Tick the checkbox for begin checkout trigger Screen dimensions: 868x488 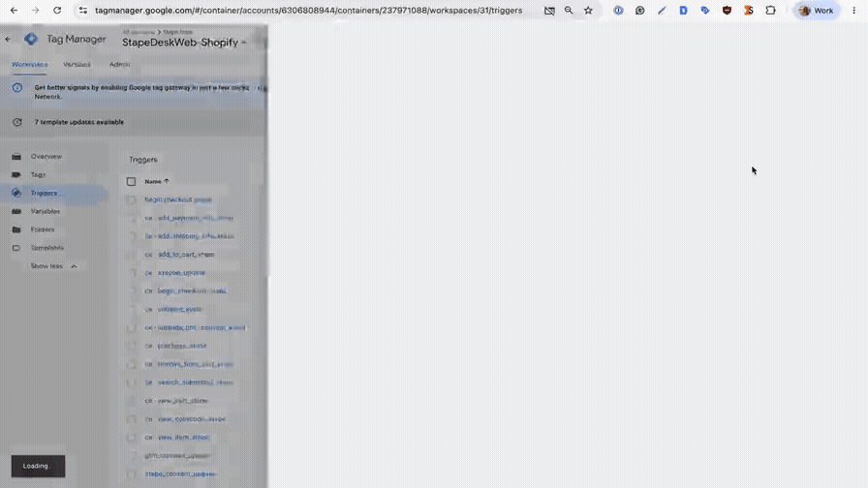point(131,199)
